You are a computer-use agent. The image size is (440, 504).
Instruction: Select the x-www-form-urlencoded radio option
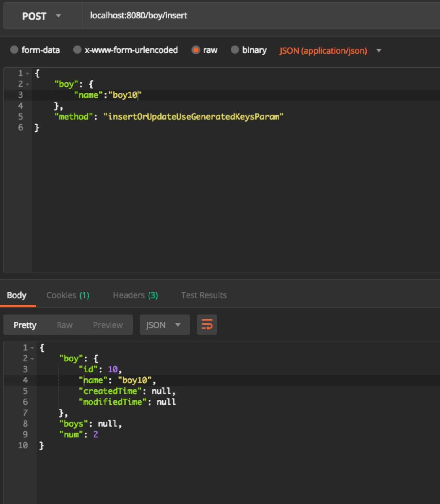coord(77,50)
